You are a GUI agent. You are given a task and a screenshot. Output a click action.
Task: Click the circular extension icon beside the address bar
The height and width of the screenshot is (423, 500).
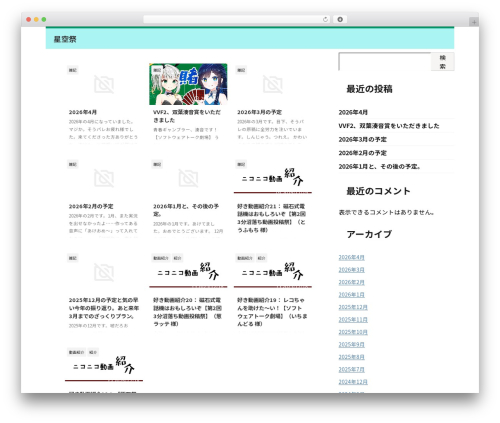click(340, 20)
